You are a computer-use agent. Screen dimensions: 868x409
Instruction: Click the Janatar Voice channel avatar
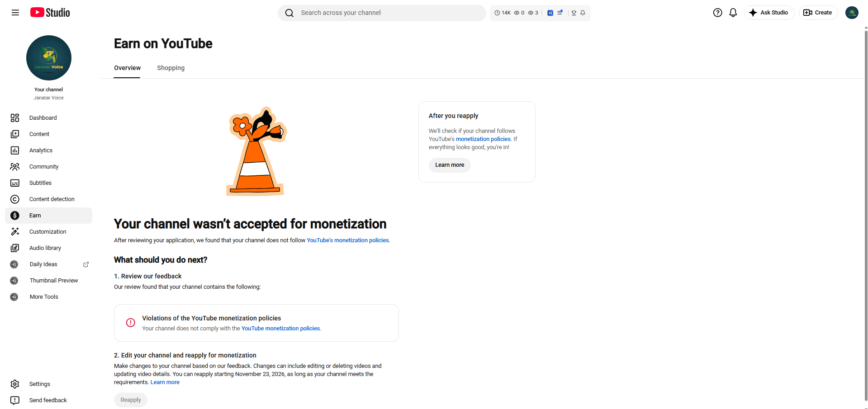click(49, 58)
